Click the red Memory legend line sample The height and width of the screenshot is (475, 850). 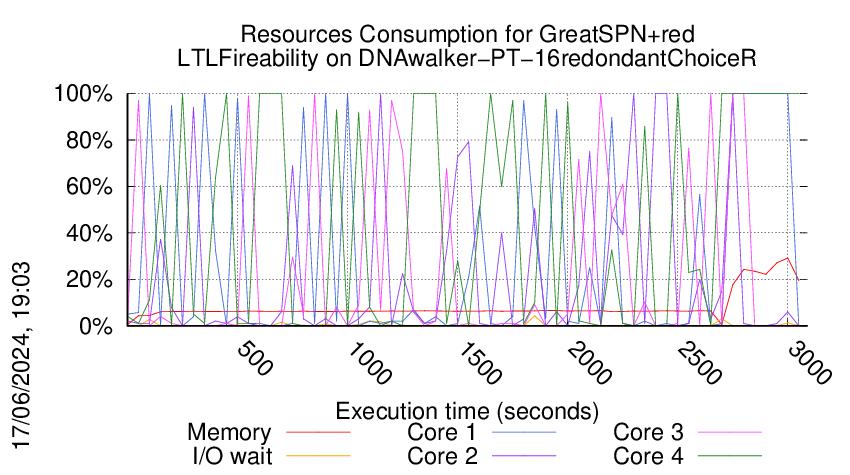pyautogui.click(x=318, y=432)
